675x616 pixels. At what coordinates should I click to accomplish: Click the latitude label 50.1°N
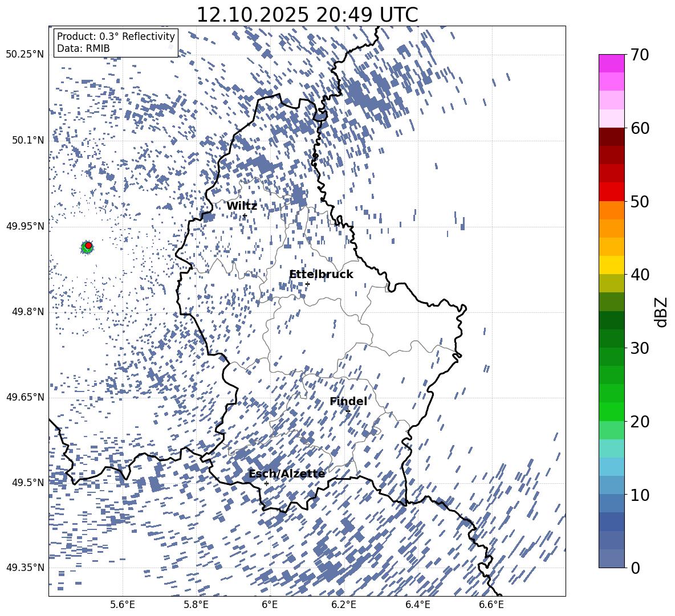[28, 140]
